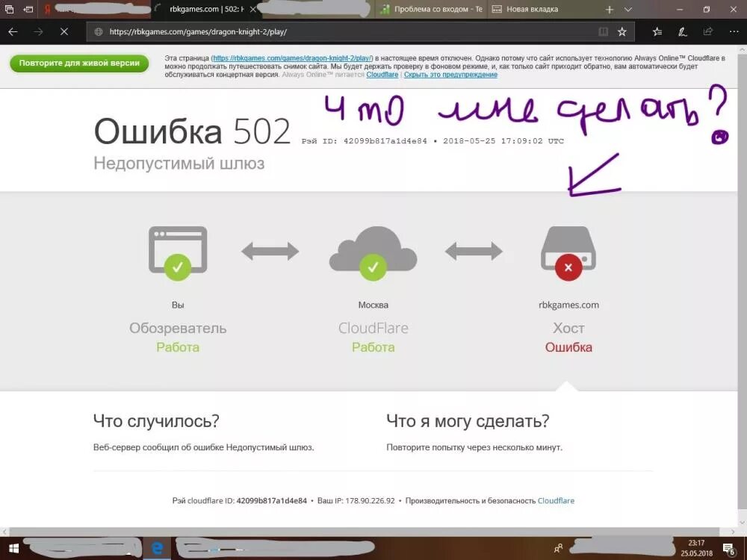Minimize the browser window
The width and height of the screenshot is (747, 560).
(x=680, y=9)
